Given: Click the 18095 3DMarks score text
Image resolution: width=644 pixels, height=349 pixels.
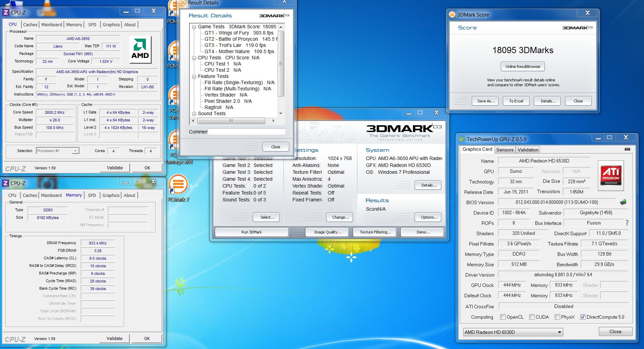Looking at the screenshot, I should click(523, 50).
